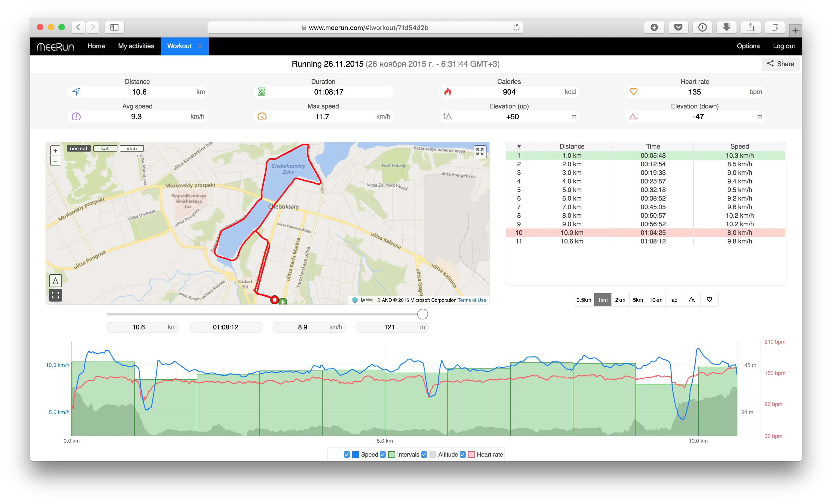The image size is (832, 504).
Task: Select the 5km interval split option
Action: 638,300
